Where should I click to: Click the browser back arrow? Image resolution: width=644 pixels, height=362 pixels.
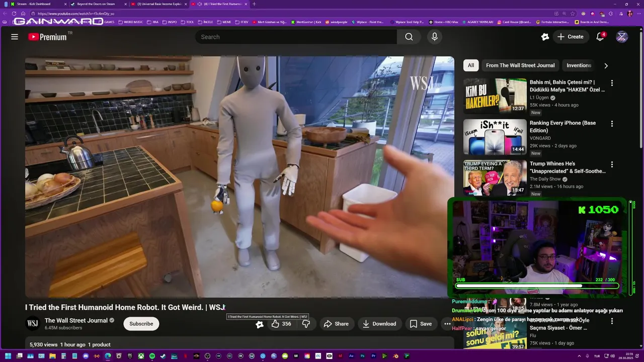coord(5,14)
